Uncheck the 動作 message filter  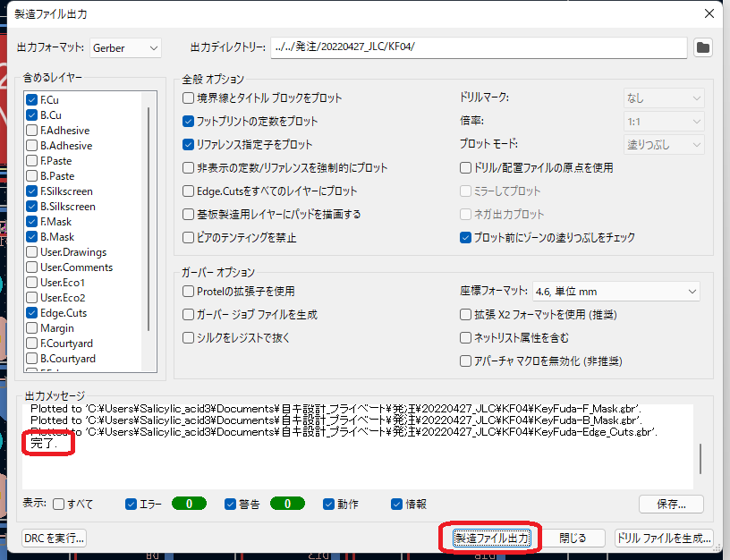(328, 505)
